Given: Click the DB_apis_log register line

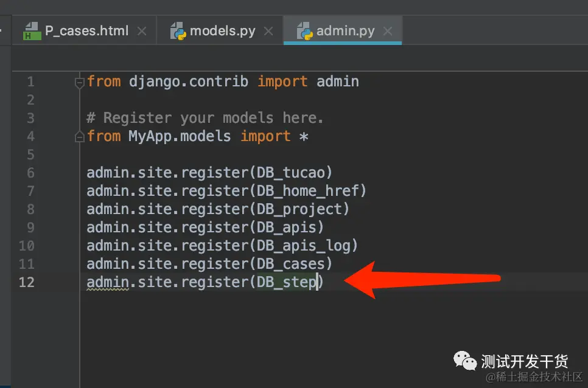Looking at the screenshot, I should [x=222, y=246].
